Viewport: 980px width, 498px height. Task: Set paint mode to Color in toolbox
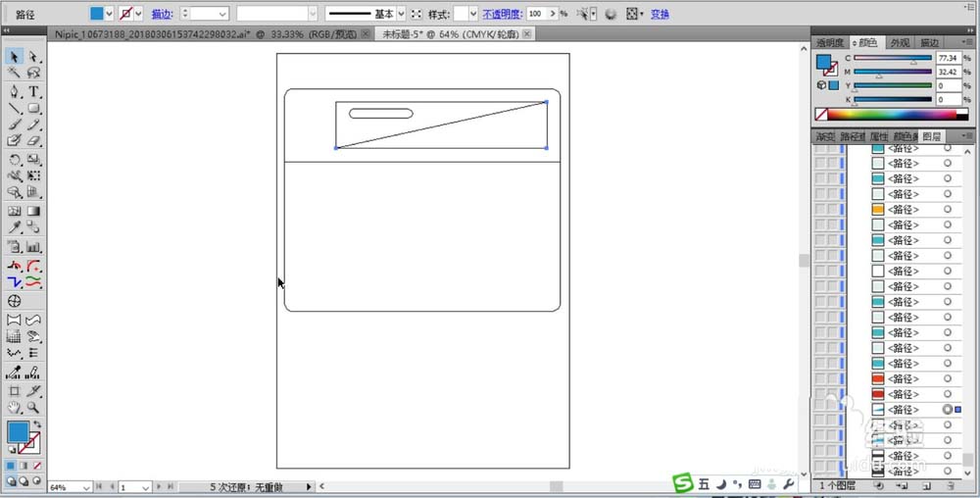click(x=11, y=466)
